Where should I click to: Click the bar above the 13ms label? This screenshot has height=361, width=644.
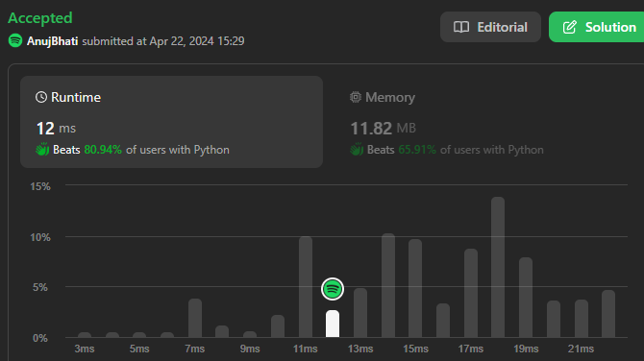[360, 313]
